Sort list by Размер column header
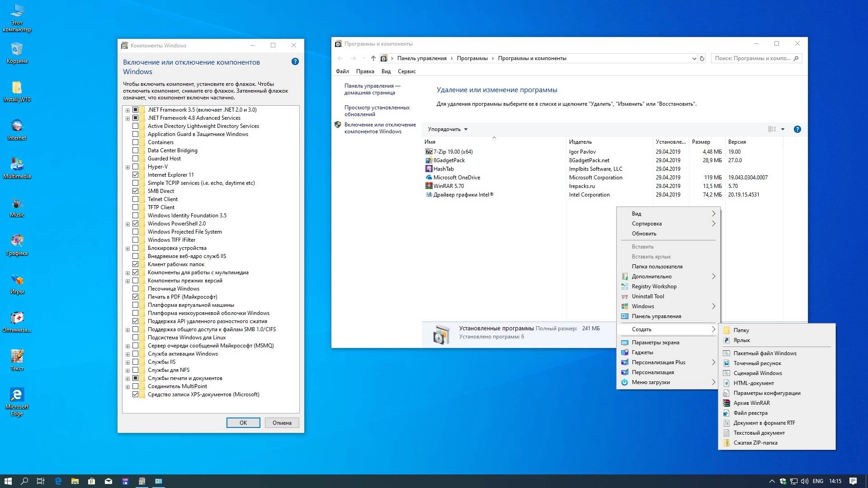Image resolution: width=868 pixels, height=488 pixels. [707, 142]
